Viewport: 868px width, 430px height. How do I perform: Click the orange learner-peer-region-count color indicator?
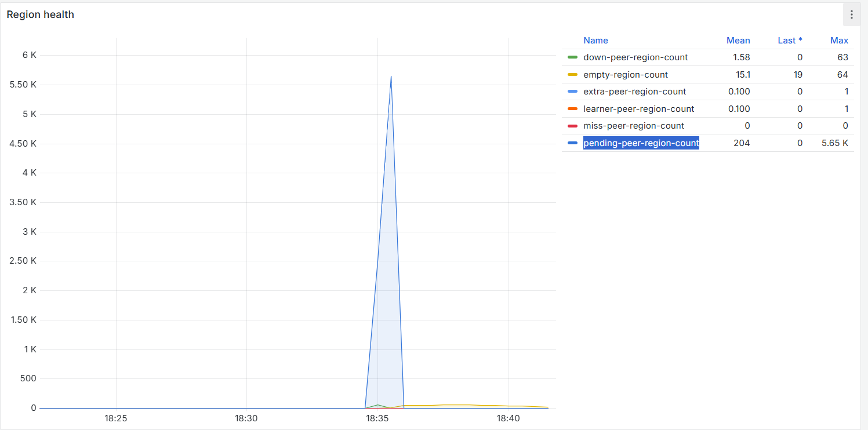pyautogui.click(x=572, y=109)
